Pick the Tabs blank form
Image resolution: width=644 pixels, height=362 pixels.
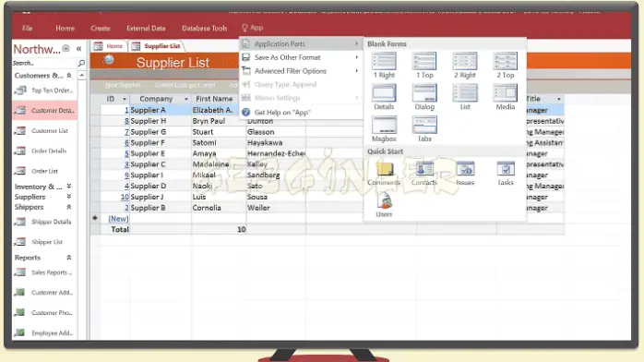click(x=424, y=129)
